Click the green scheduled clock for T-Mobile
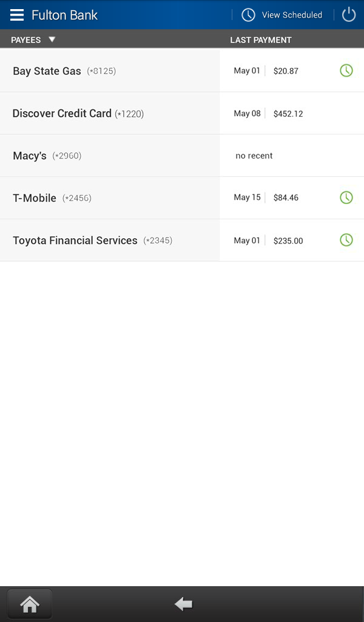 (x=346, y=197)
